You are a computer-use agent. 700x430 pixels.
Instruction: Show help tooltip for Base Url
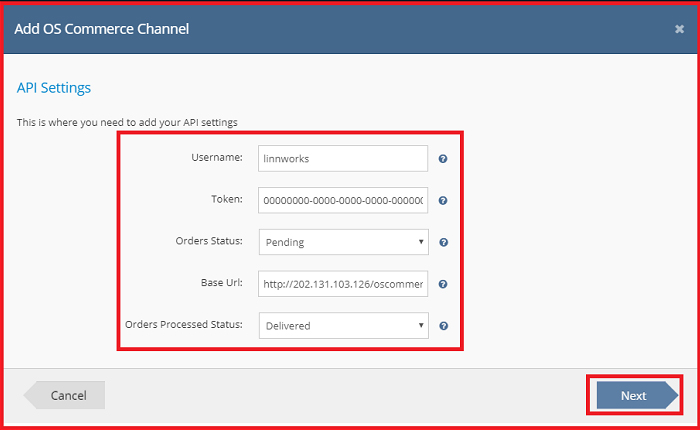point(442,284)
